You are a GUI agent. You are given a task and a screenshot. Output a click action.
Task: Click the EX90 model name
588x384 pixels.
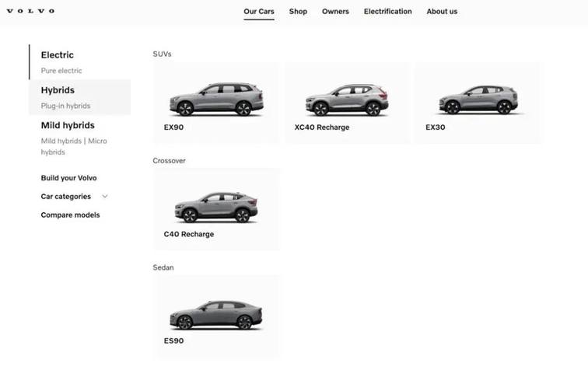[x=173, y=127]
